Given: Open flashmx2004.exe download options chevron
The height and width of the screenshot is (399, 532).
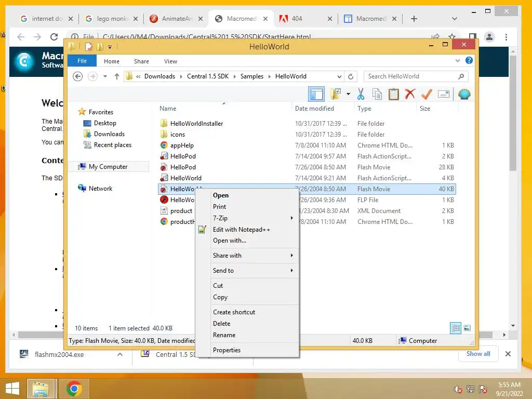Looking at the screenshot, I should click(120, 354).
